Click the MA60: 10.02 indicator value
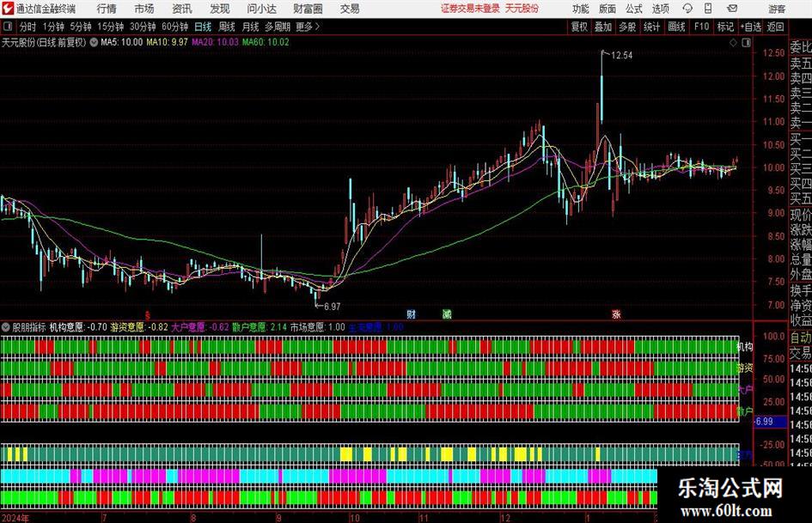812x523 pixels. (x=266, y=42)
